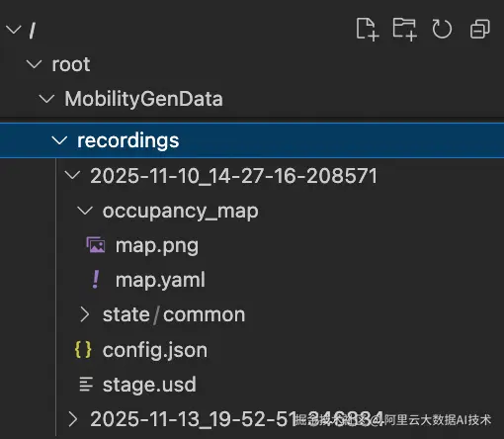This screenshot has width=504, height=439.
Task: Collapse the occupancy_map folder chevron
Action: pos(85,211)
